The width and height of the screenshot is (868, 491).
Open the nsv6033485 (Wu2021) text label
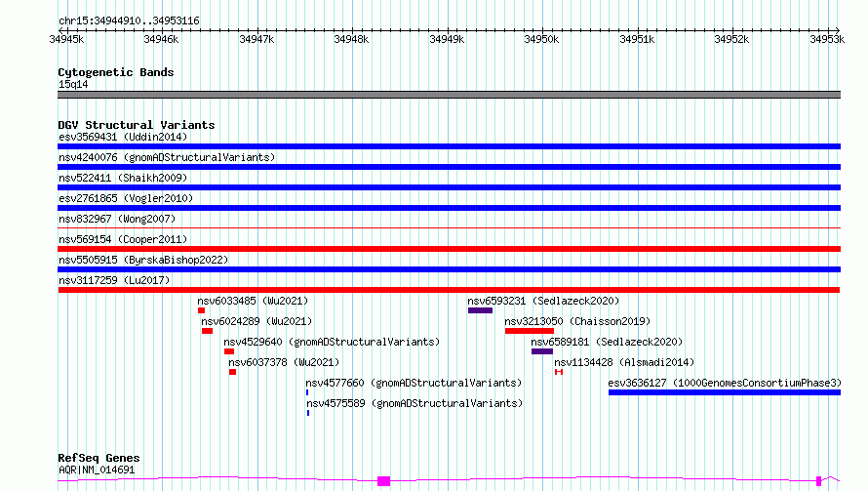(x=253, y=301)
